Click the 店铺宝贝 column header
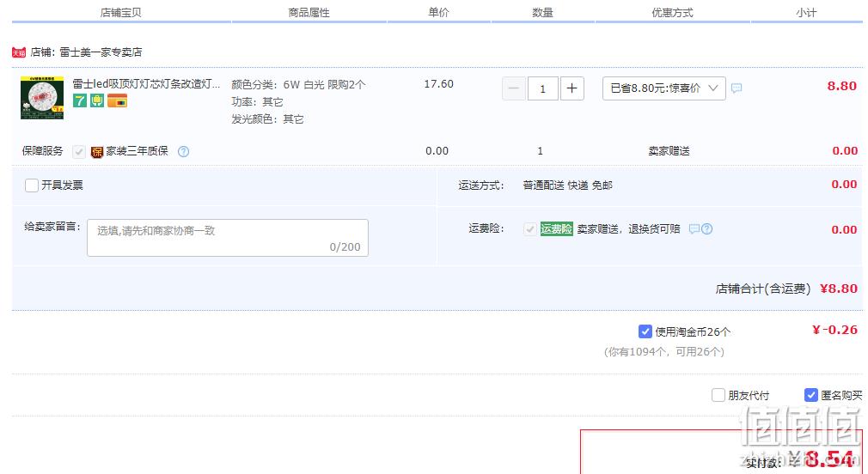868x474 pixels. [x=120, y=12]
